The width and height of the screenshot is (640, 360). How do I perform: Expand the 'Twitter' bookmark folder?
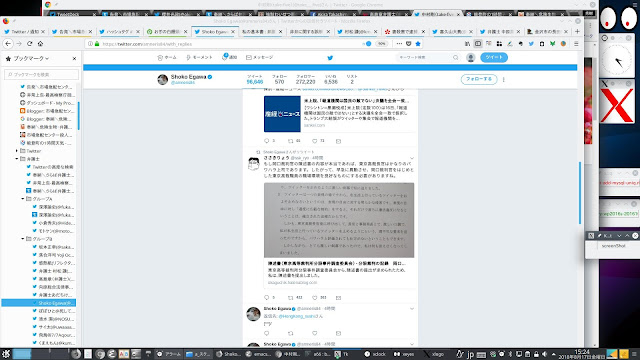click(x=17, y=151)
